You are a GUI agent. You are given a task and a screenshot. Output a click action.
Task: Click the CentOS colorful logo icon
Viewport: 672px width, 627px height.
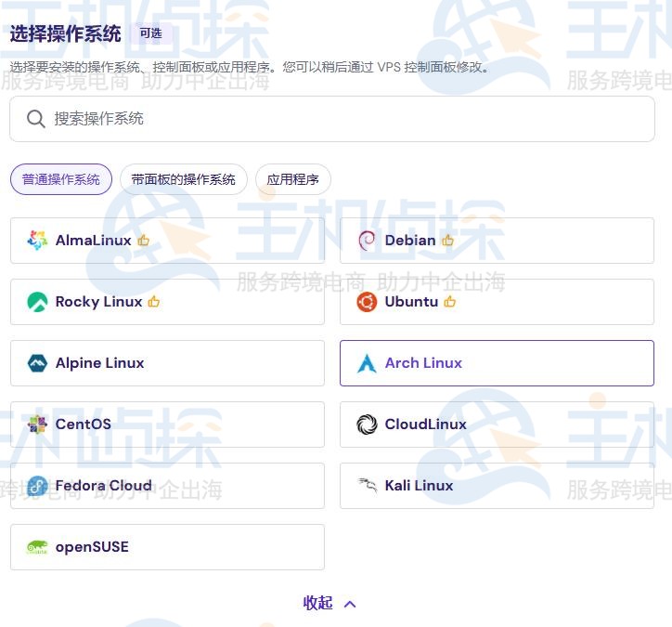(37, 425)
